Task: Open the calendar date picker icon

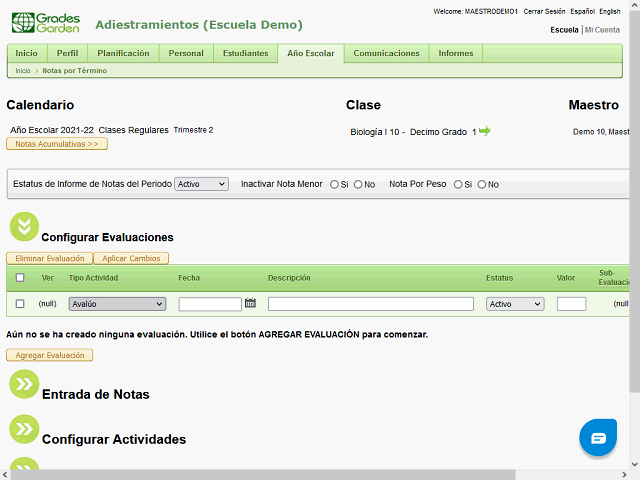Action: click(250, 303)
